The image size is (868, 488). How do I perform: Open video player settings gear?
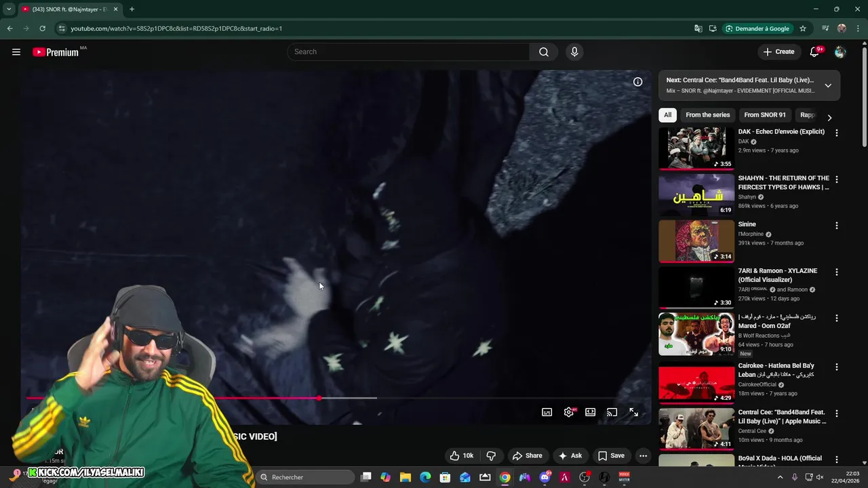[x=569, y=412]
